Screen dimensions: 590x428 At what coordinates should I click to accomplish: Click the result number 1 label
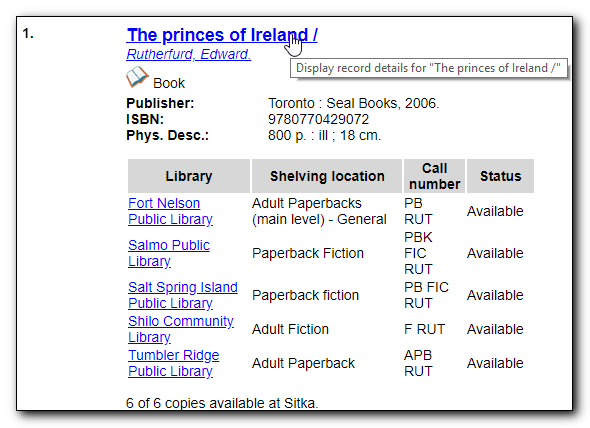(28, 34)
